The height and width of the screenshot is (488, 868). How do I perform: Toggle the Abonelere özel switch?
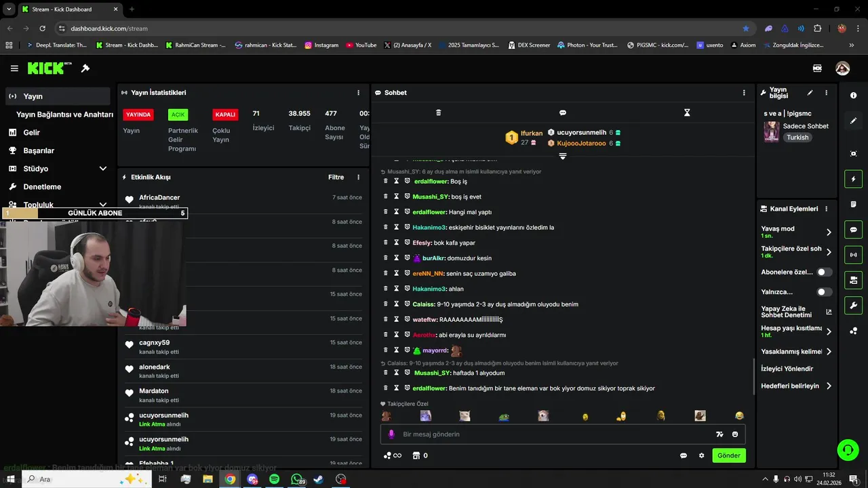point(824,272)
